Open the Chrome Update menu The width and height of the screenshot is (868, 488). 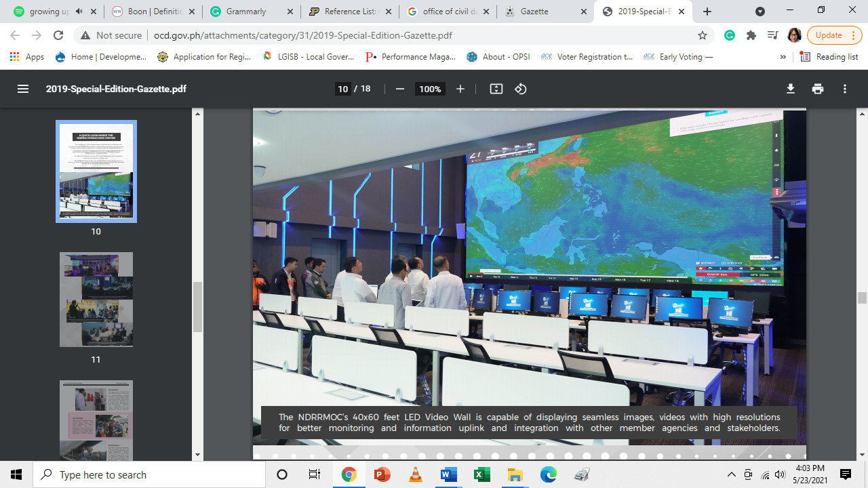point(834,35)
